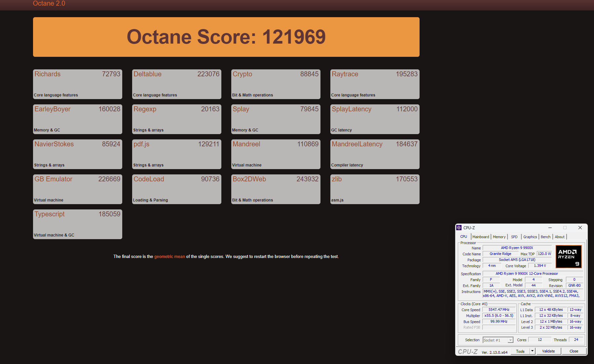The image size is (594, 364).
Task: Switch to the Bench tab
Action: pos(545,237)
